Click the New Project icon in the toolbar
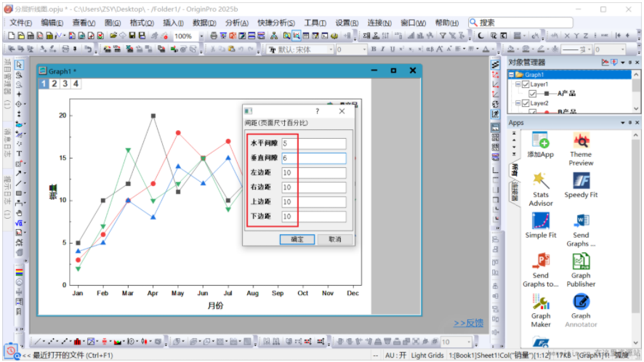This screenshot has width=644, height=362. pyautogui.click(x=12, y=36)
